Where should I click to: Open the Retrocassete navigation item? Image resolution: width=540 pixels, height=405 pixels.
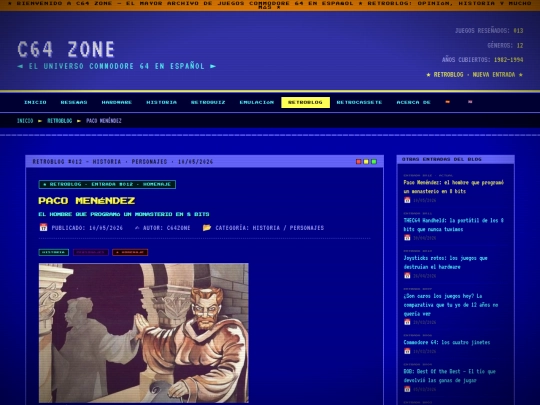[359, 102]
